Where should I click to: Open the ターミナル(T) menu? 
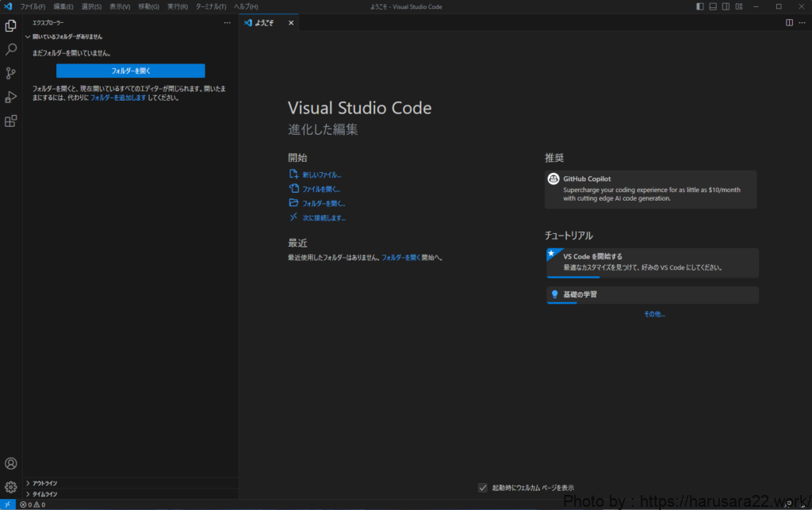211,6
